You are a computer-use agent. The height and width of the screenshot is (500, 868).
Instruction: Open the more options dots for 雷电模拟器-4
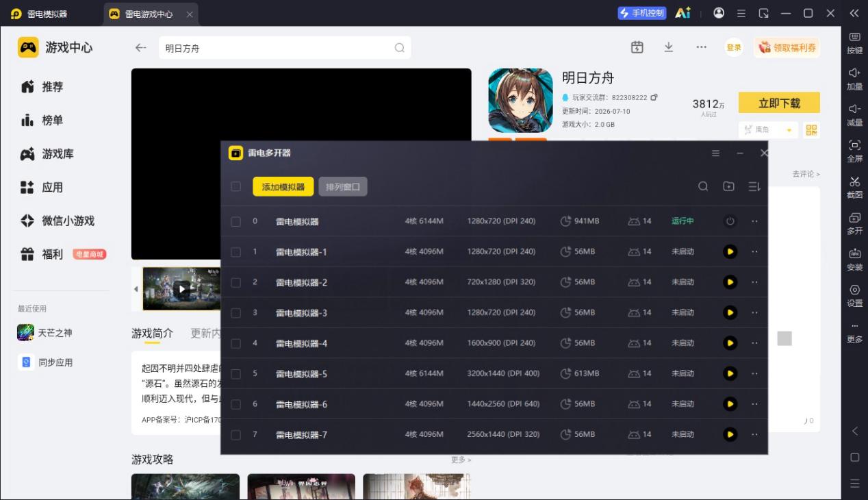755,343
